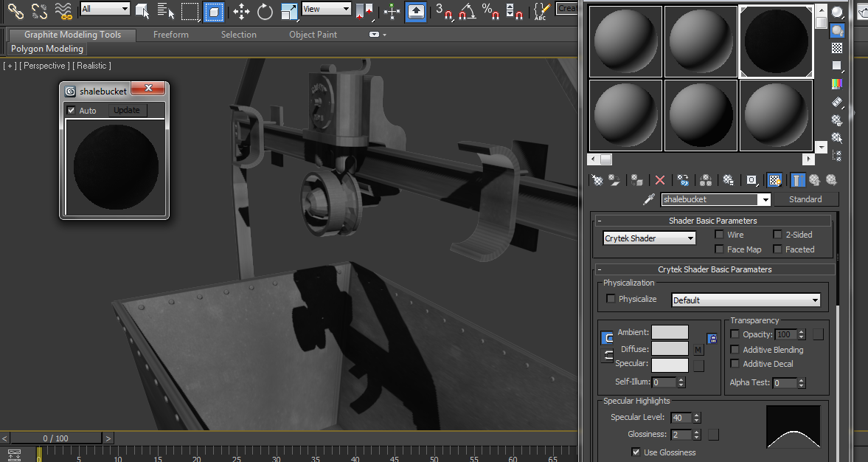Toggle the checkered Background sample icon
The image size is (868, 462).
[x=837, y=48]
